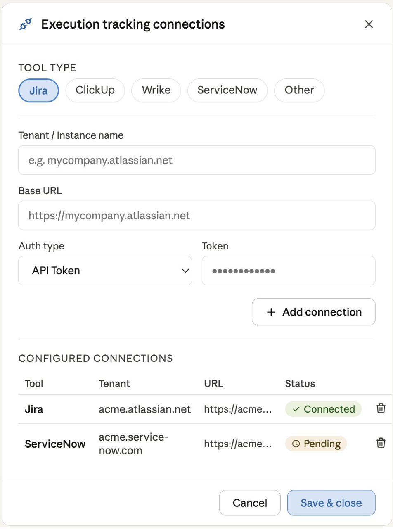The image size is (393, 532).
Task: Click the Status column header
Action: (x=300, y=383)
